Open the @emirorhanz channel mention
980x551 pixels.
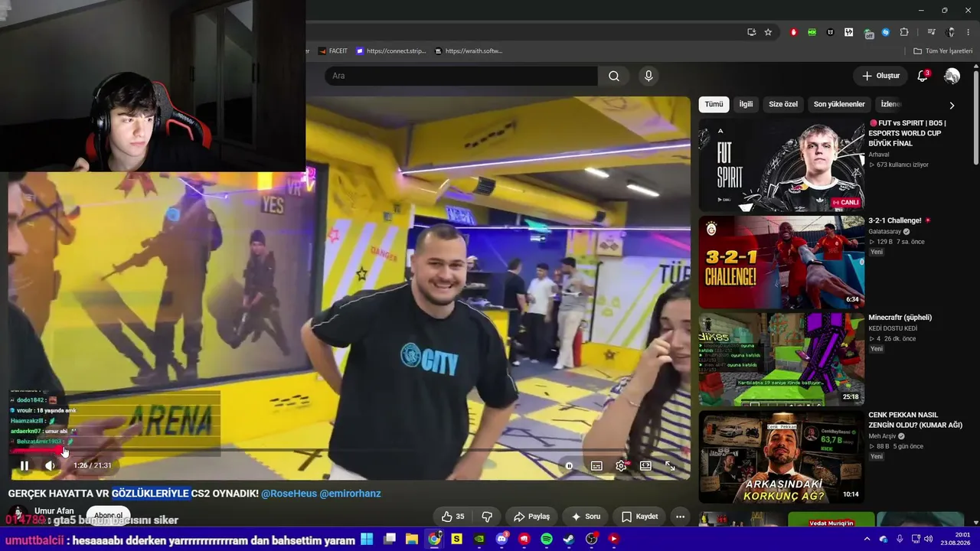(x=350, y=494)
